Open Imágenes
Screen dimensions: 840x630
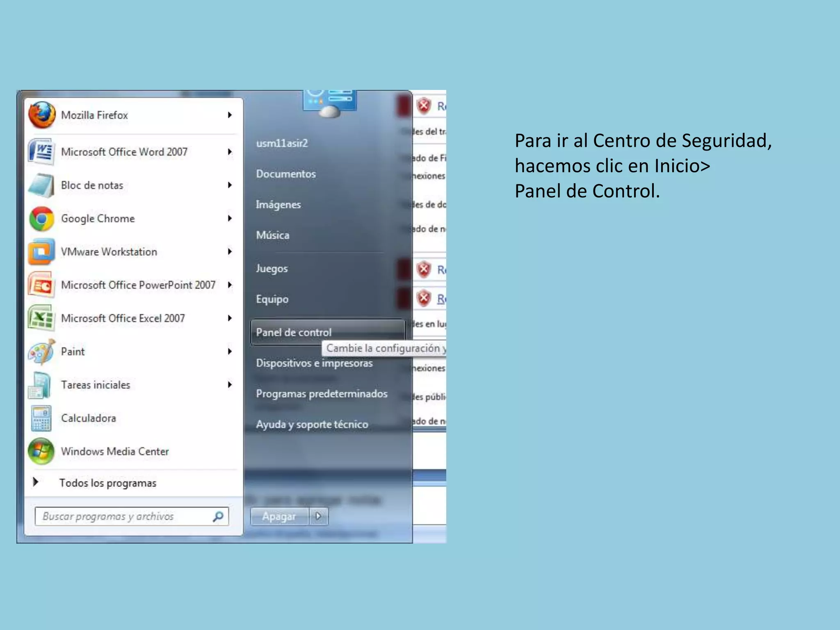click(x=278, y=204)
